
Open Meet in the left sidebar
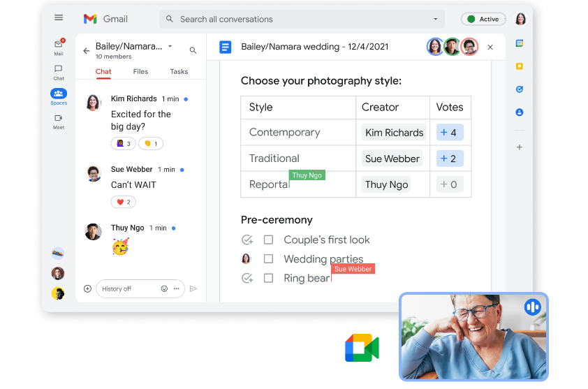tap(59, 122)
